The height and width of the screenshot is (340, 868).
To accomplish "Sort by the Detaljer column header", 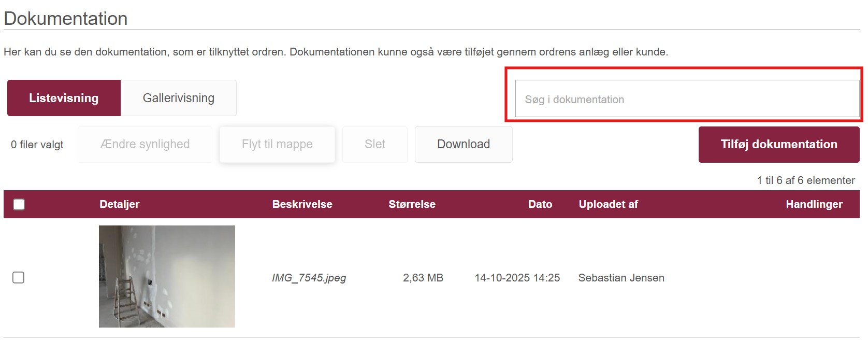I will [x=119, y=204].
